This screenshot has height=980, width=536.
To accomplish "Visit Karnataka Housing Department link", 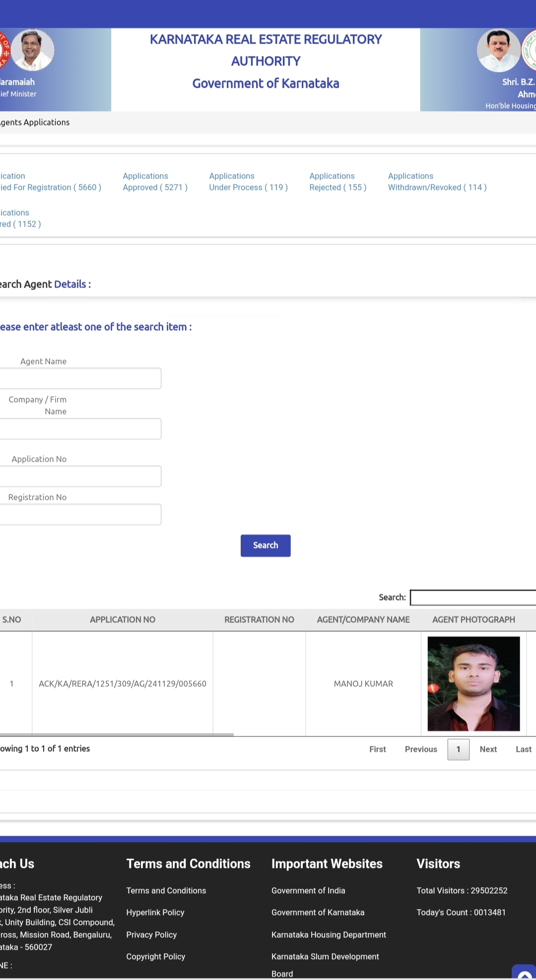I will pyautogui.click(x=329, y=934).
